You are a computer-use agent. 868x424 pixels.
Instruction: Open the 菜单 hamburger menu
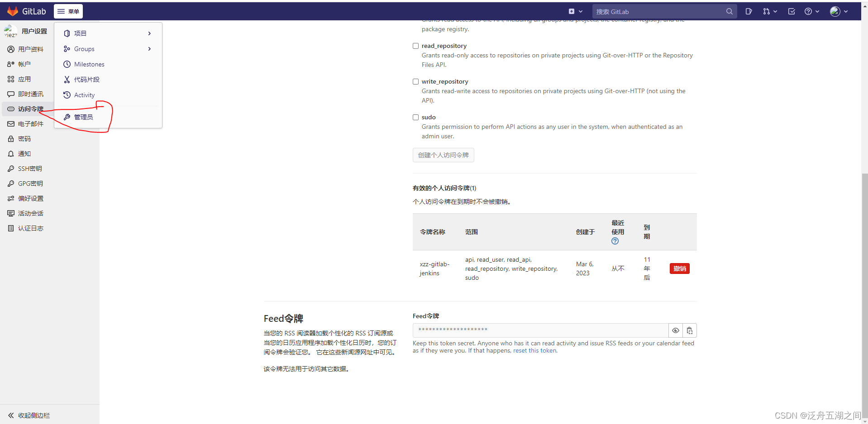pos(68,11)
